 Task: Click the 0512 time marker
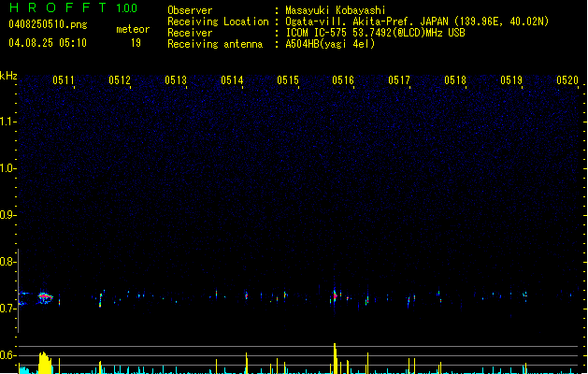point(120,80)
